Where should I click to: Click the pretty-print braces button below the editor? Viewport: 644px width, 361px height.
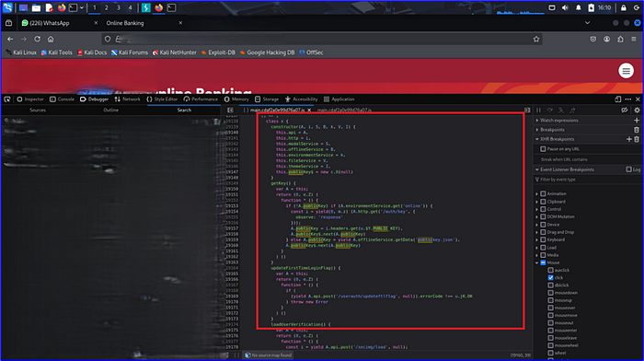click(x=236, y=355)
